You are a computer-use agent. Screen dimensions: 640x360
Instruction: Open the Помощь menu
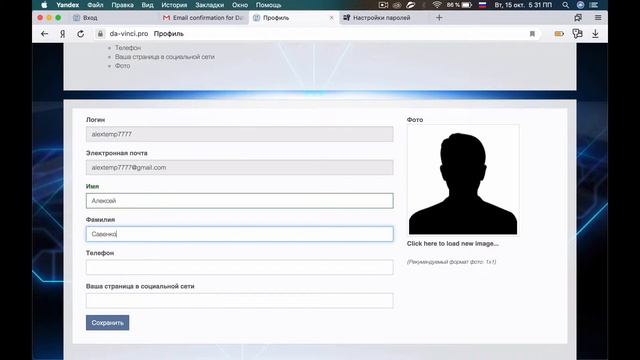point(269,5)
